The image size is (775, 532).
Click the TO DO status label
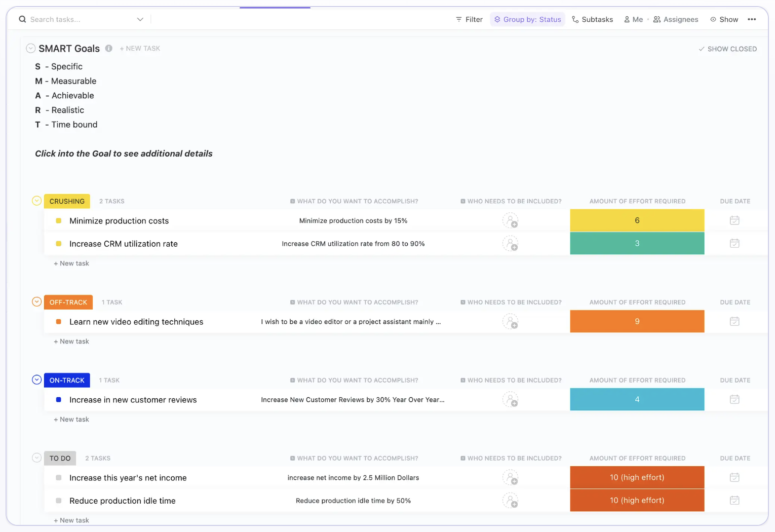(60, 458)
